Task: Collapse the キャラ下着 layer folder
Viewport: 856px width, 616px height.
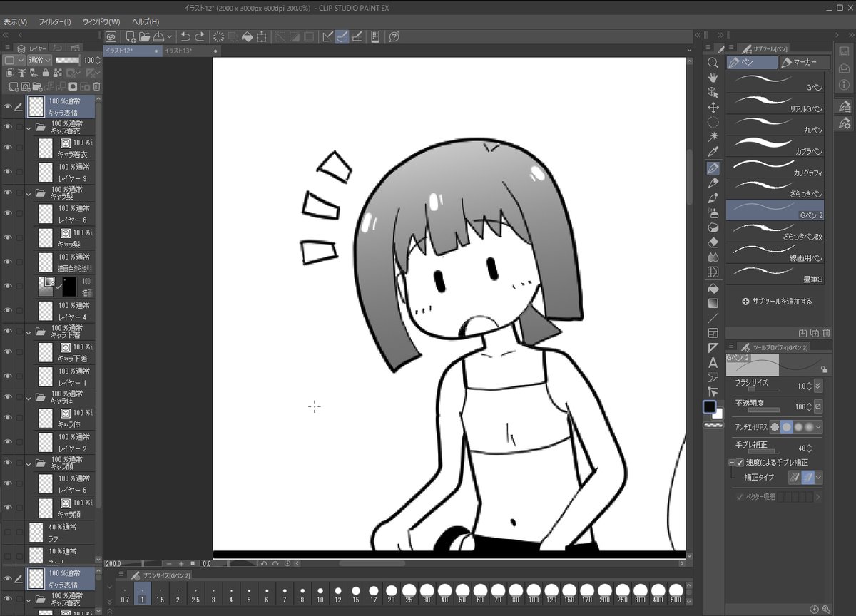Action: tap(29, 332)
